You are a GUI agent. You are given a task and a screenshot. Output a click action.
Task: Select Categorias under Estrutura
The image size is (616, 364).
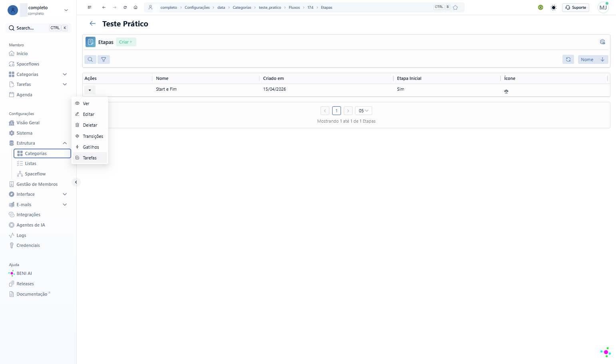click(42, 153)
